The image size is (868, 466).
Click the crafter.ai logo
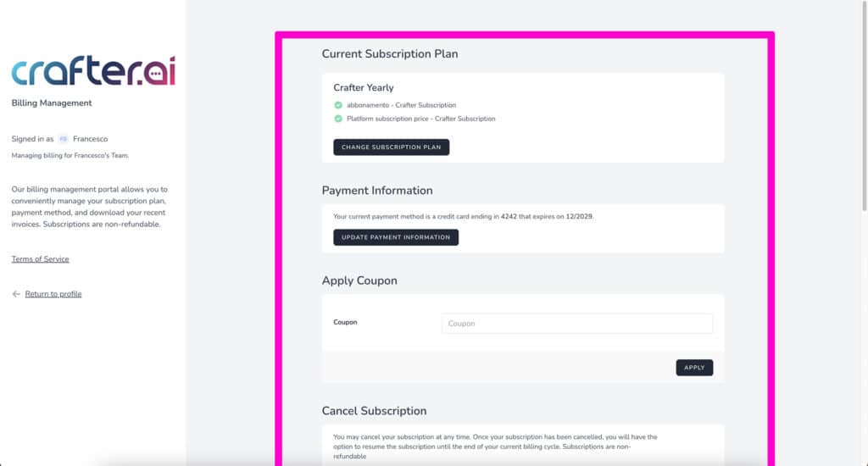(x=93, y=71)
